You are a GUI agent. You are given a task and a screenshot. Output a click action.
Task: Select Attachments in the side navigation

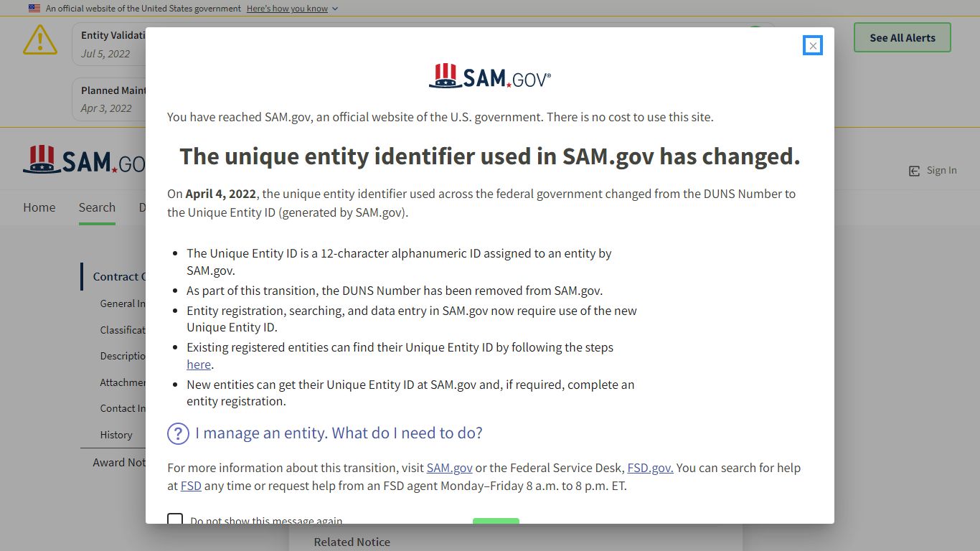(123, 382)
